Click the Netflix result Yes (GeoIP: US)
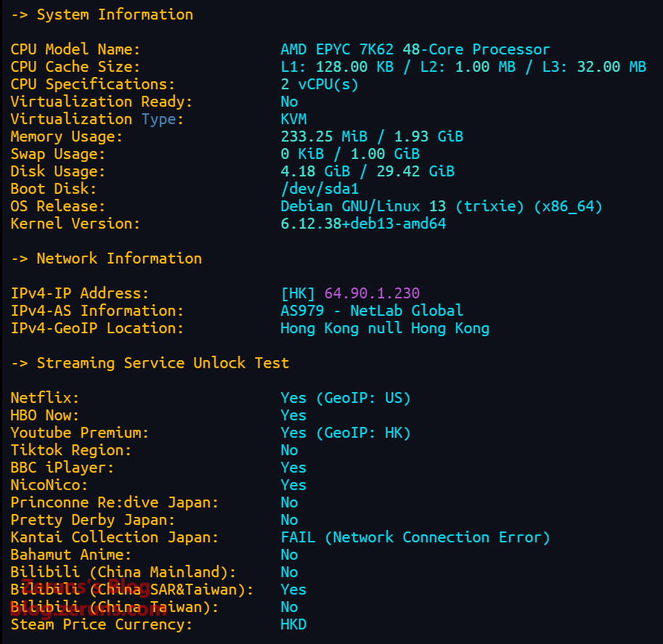663x644 pixels. click(346, 398)
